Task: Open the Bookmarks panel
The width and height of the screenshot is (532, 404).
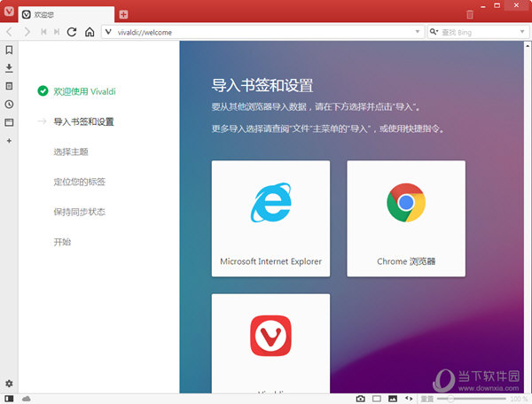Action: pyautogui.click(x=9, y=50)
